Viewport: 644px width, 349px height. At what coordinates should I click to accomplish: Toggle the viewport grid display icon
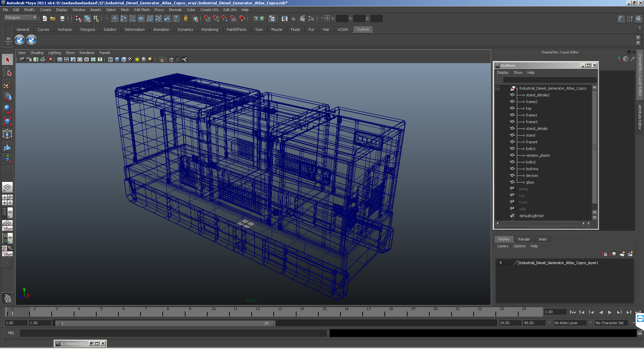click(60, 59)
